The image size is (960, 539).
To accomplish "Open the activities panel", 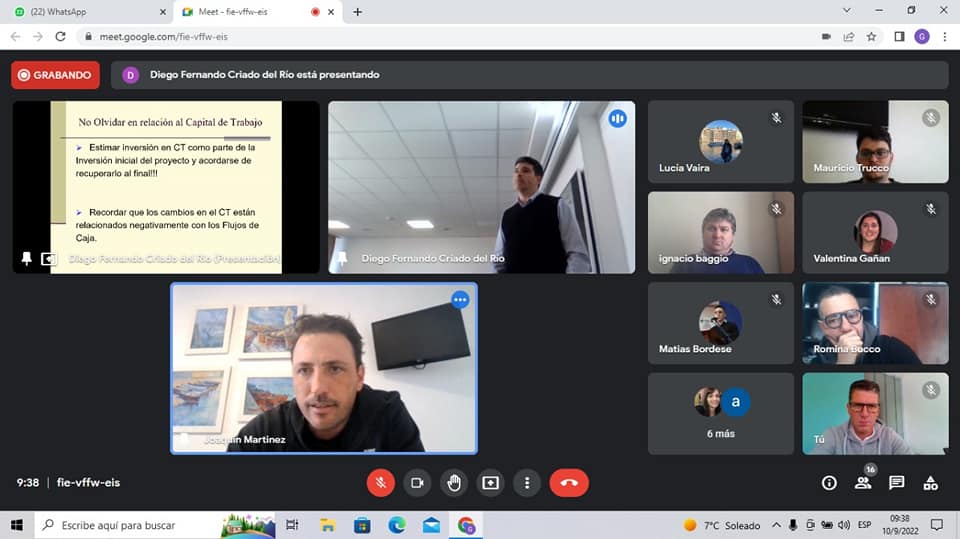I will (931, 483).
